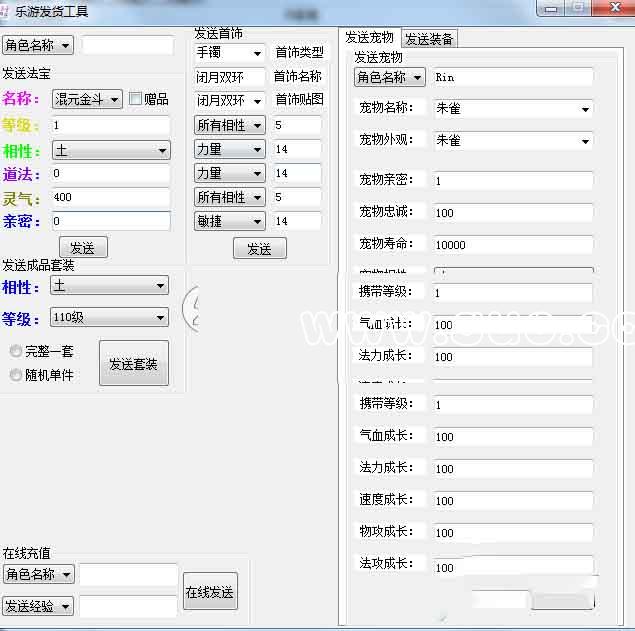Expand the 110级 level dropdown
The width and height of the screenshot is (635, 631).
[109, 318]
